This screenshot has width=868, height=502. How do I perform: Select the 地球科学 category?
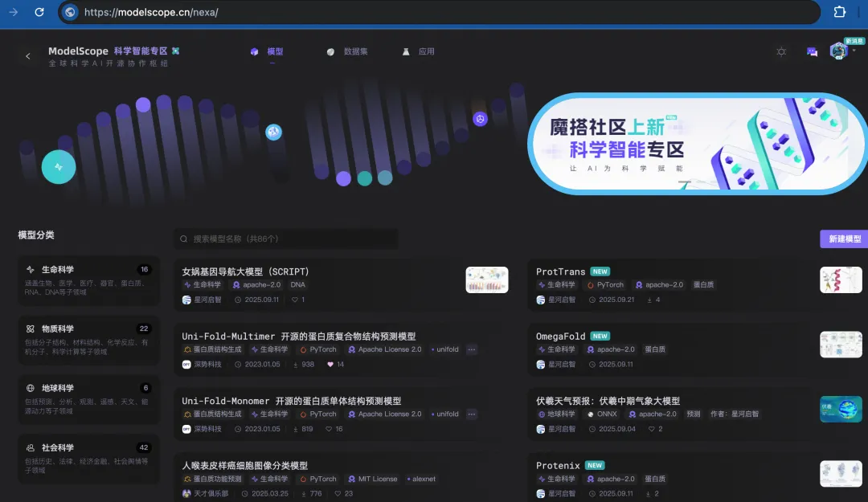[x=88, y=399]
